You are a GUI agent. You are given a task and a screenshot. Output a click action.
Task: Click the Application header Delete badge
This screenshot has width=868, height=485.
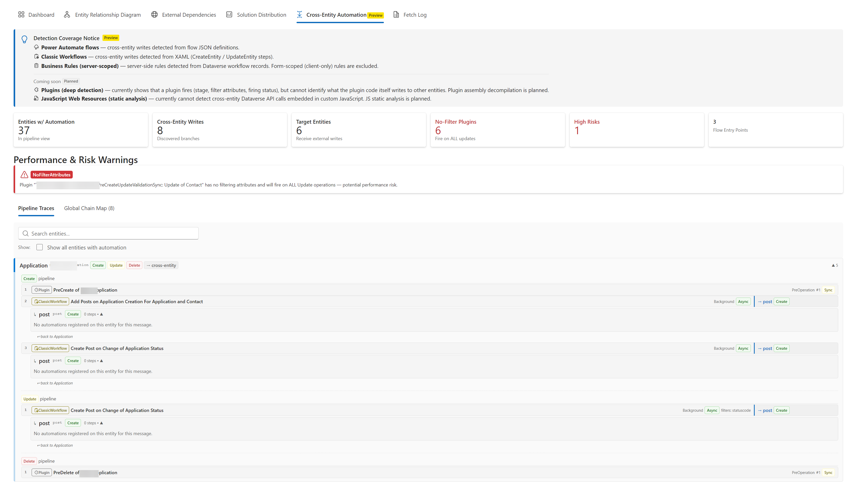pyautogui.click(x=134, y=265)
